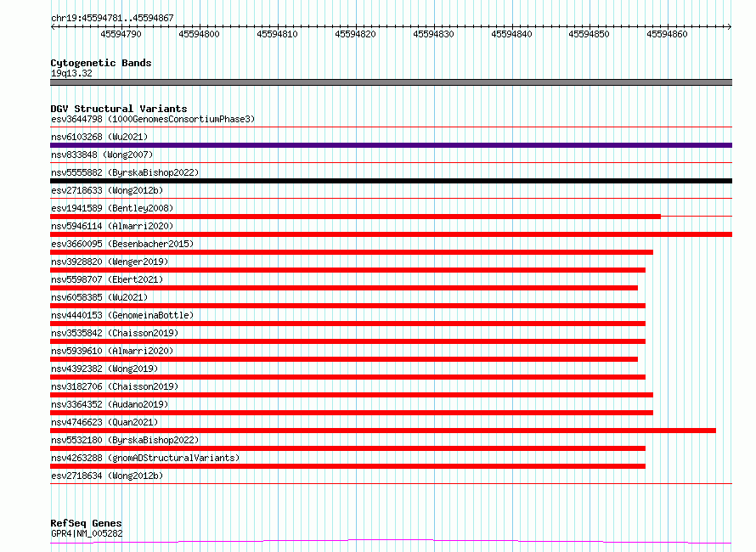Click ruler position 45594860
This screenshot has width=756, height=552.
tap(668, 34)
